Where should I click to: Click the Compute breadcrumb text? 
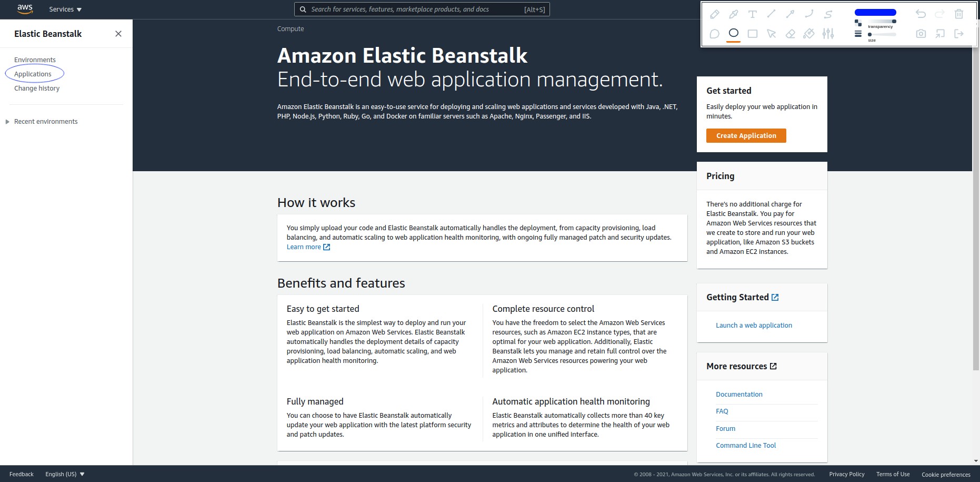[x=291, y=28]
